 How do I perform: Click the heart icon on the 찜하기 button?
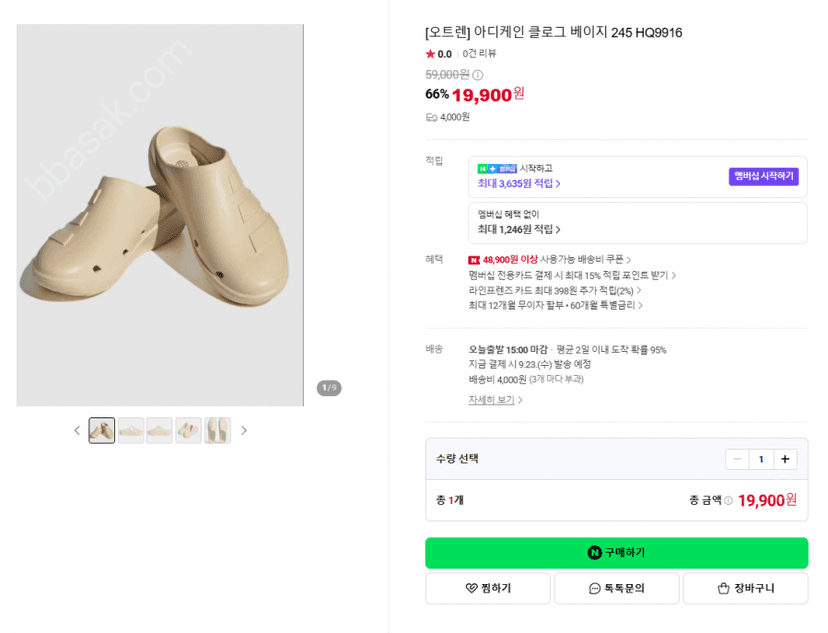click(x=471, y=588)
